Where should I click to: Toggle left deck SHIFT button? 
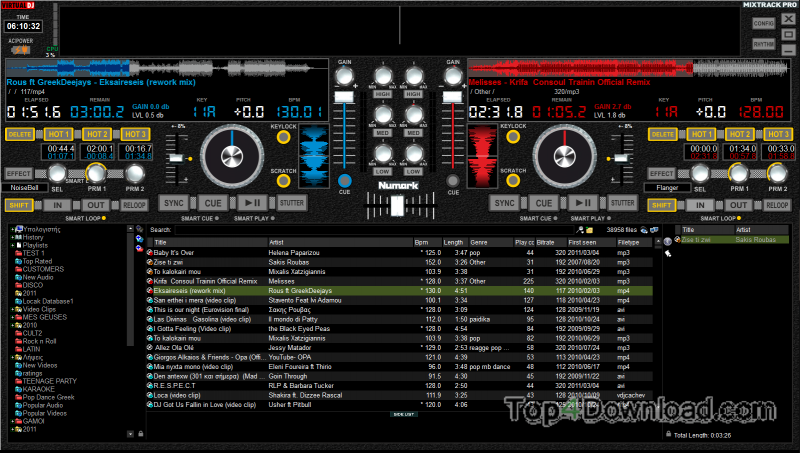click(x=19, y=205)
